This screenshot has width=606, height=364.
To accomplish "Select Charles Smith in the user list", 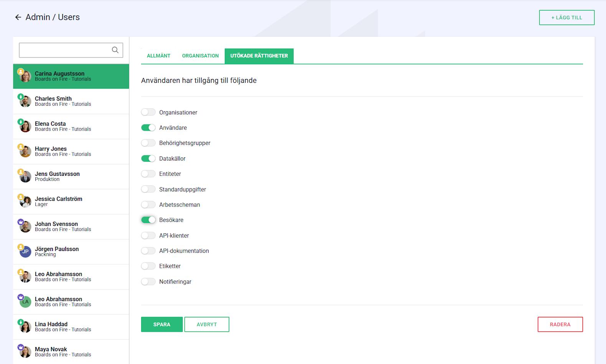I will [x=71, y=102].
